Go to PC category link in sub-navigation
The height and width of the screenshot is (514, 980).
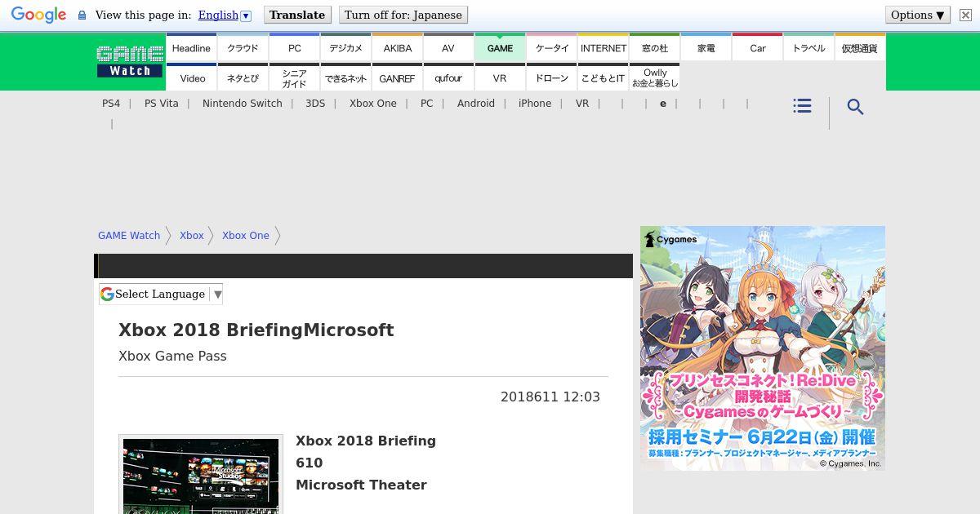(x=427, y=104)
